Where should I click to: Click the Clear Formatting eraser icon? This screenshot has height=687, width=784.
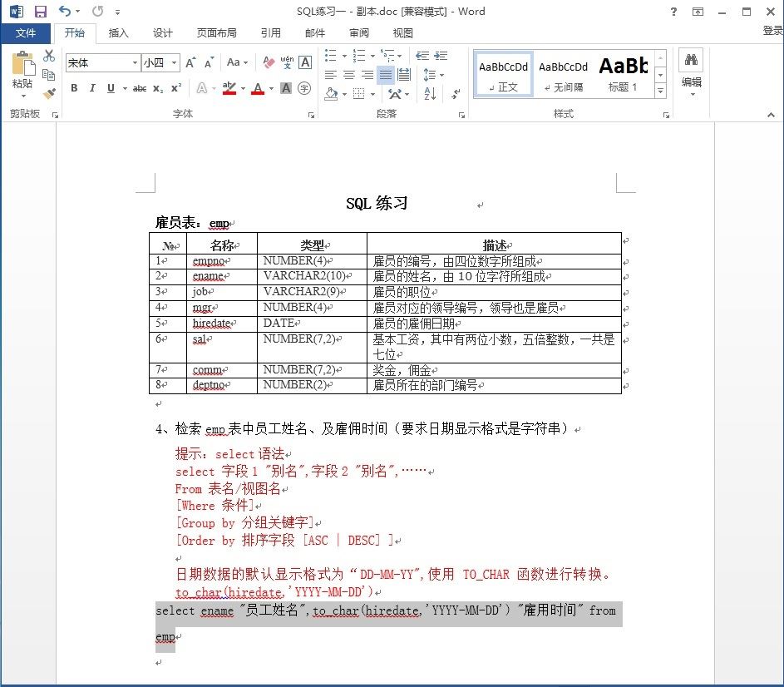pos(269,62)
